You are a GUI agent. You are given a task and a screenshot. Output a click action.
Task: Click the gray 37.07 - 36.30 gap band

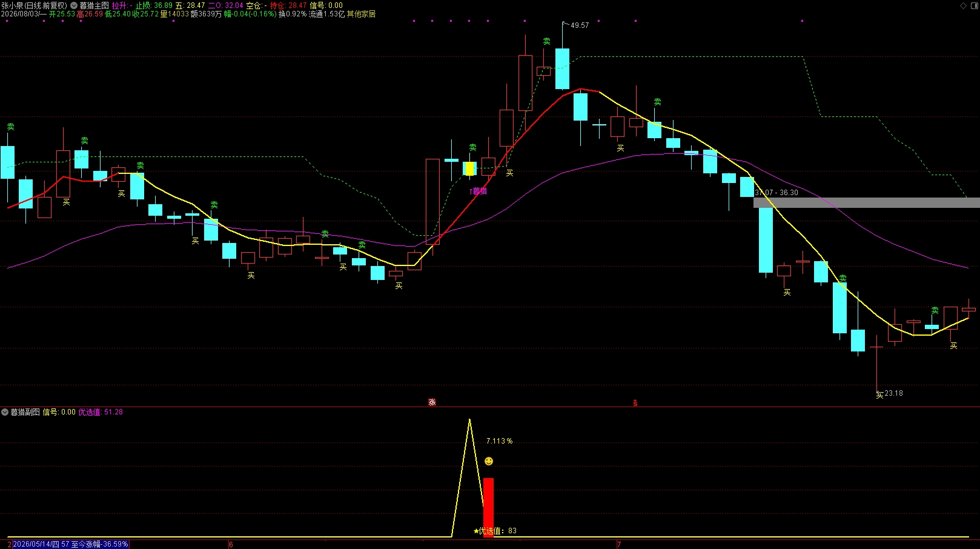point(866,203)
